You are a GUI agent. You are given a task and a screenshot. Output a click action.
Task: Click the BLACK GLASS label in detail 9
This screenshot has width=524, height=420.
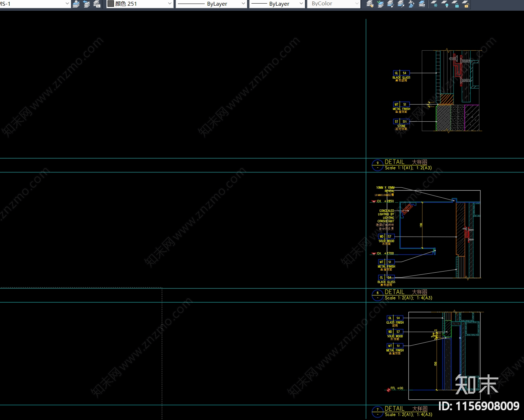[x=401, y=77]
